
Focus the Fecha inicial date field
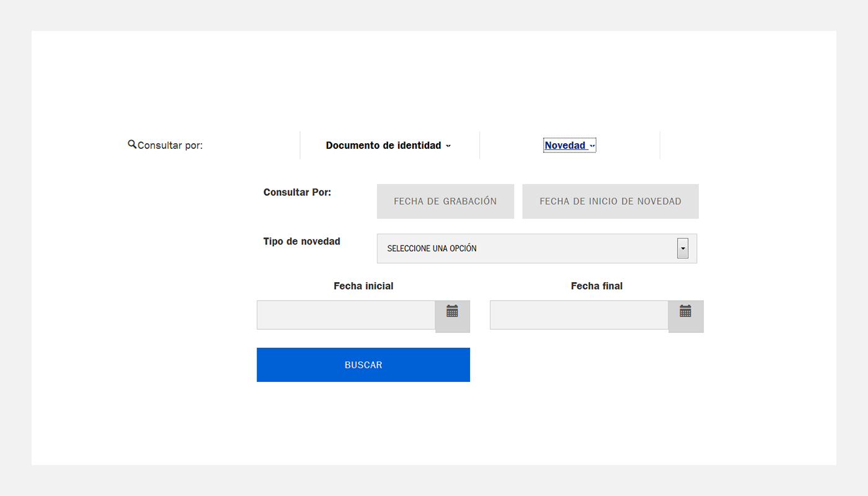point(346,315)
